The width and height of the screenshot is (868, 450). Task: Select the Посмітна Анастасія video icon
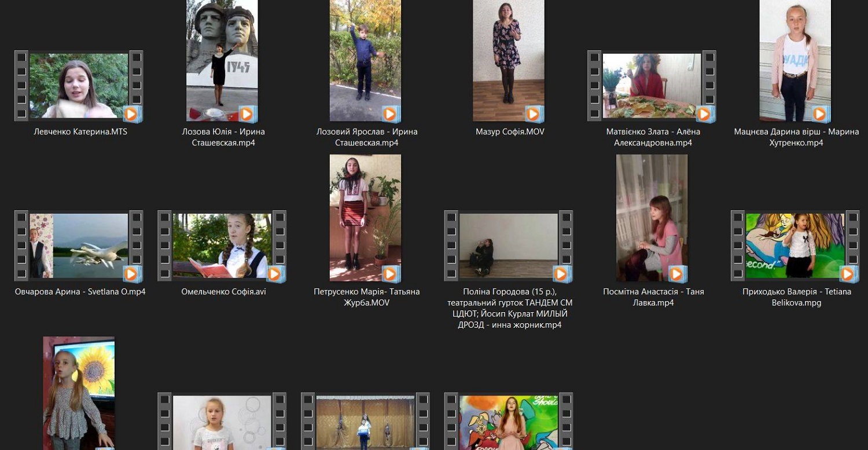tap(652, 218)
